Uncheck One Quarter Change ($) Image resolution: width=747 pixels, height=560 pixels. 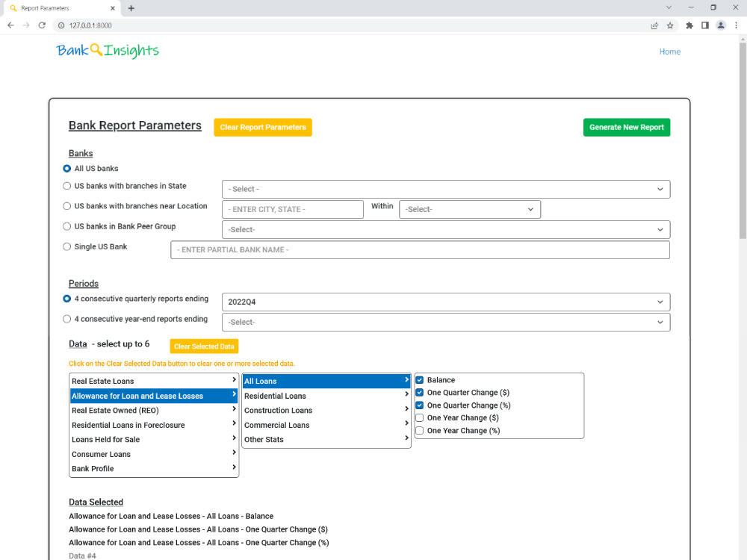(x=420, y=393)
